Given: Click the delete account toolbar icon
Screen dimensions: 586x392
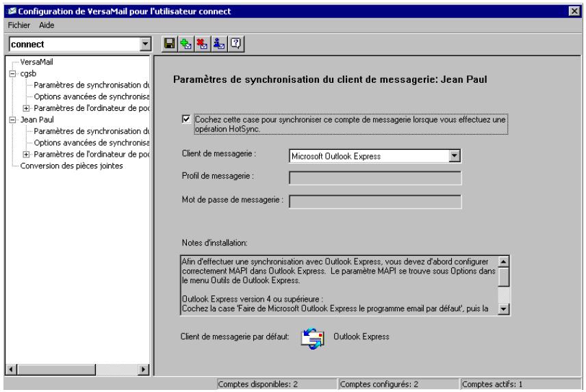Looking at the screenshot, I should point(203,44).
